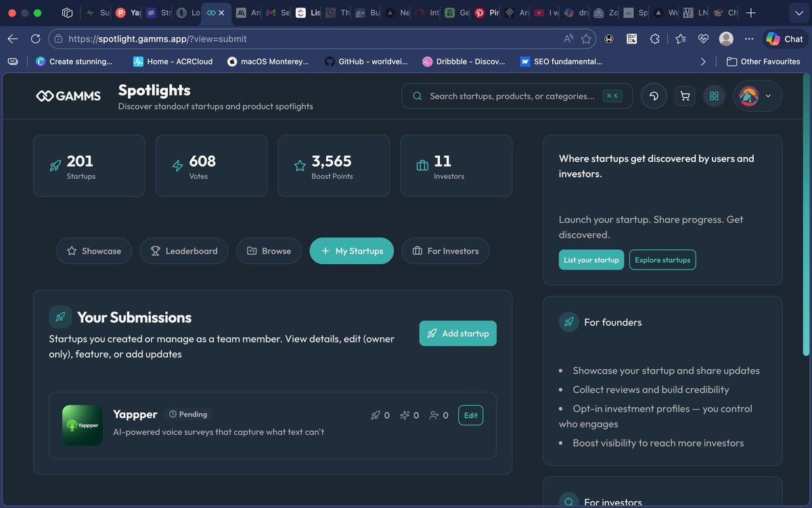
Task: Click the 201 Startups stat card
Action: (89, 166)
